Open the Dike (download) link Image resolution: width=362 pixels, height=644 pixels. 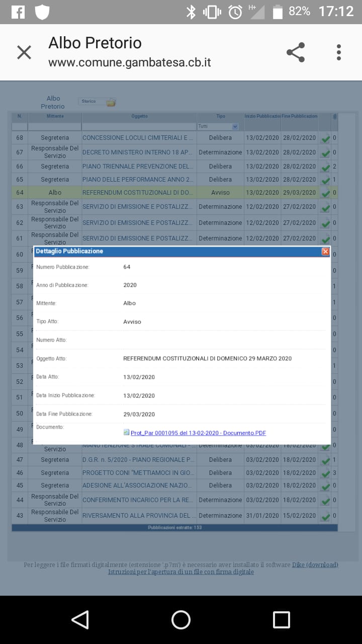click(x=315, y=565)
